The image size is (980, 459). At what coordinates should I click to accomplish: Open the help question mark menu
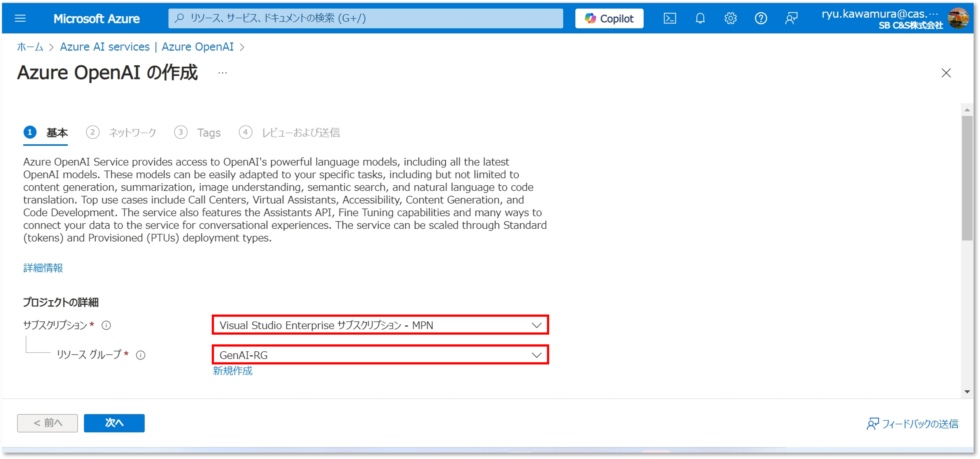coord(761,18)
